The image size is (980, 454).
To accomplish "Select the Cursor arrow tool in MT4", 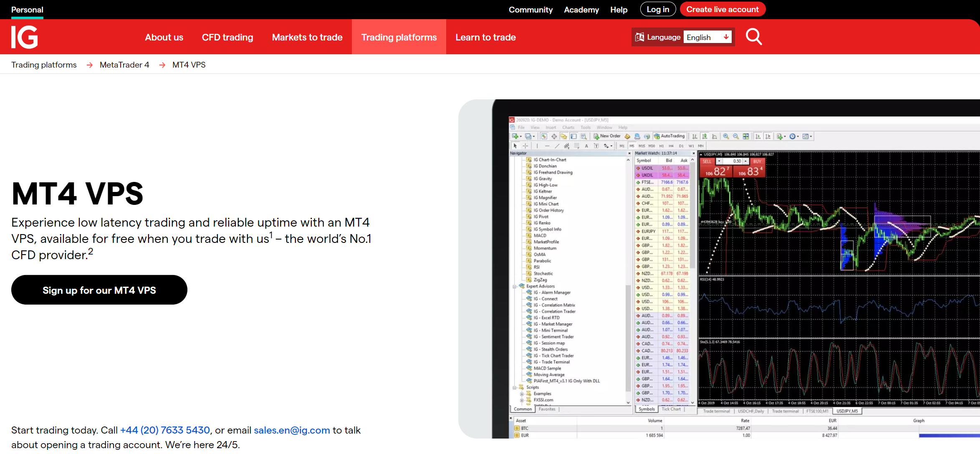I will (515, 146).
